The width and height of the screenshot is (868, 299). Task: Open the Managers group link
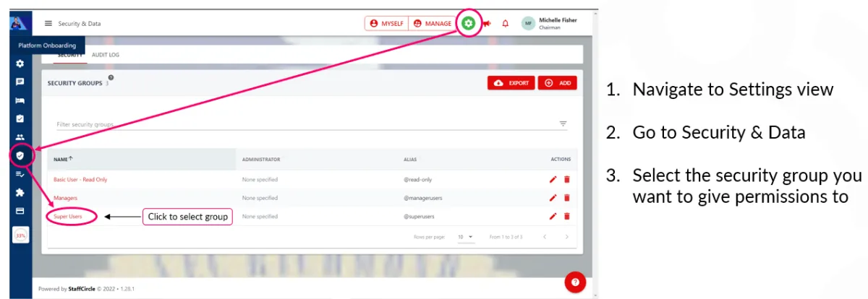pyautogui.click(x=65, y=197)
